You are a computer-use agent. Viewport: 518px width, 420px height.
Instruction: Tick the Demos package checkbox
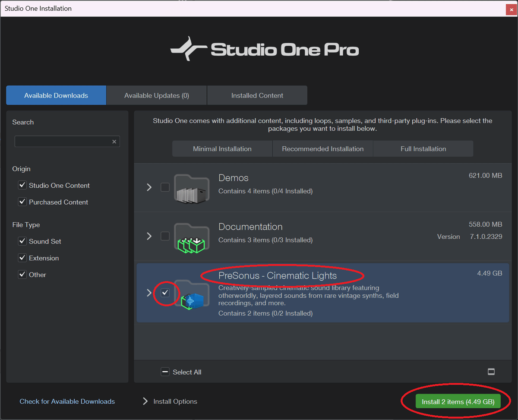coord(165,187)
